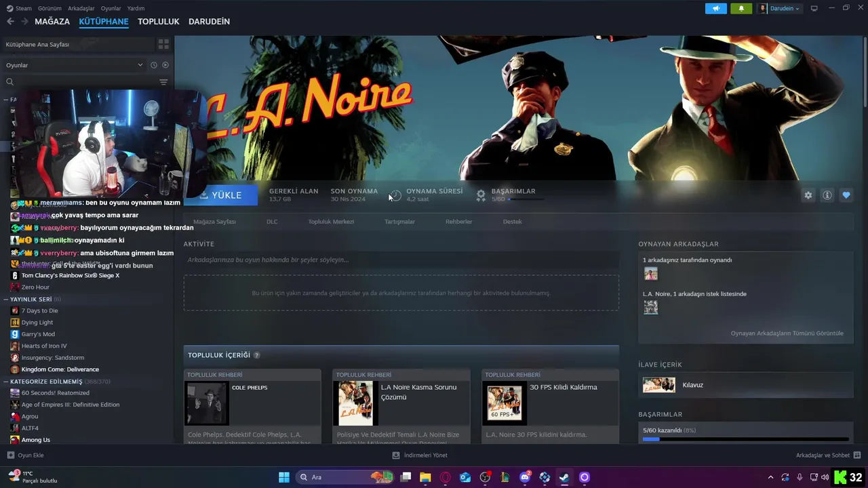Image resolution: width=868 pixels, height=488 pixels.
Task: Collapse the YAYINLIK SERİ category
Action: tap(5, 299)
